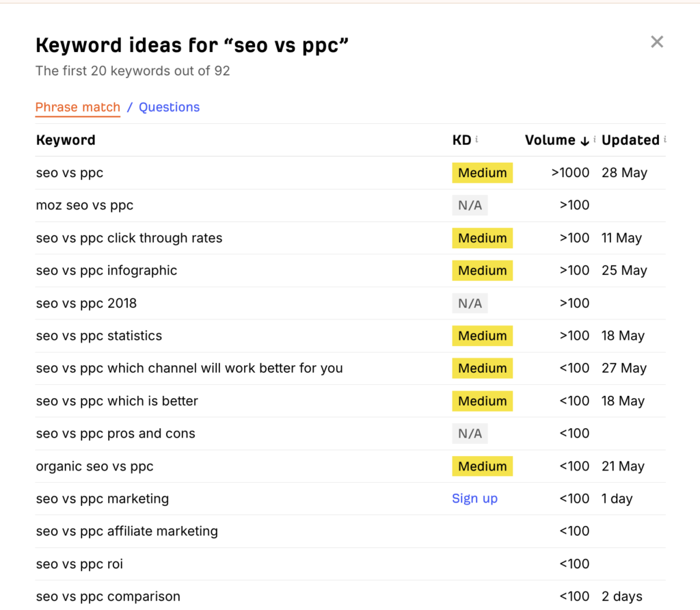Click the Volume sort arrow
This screenshot has height=610, width=700.
[x=584, y=141]
